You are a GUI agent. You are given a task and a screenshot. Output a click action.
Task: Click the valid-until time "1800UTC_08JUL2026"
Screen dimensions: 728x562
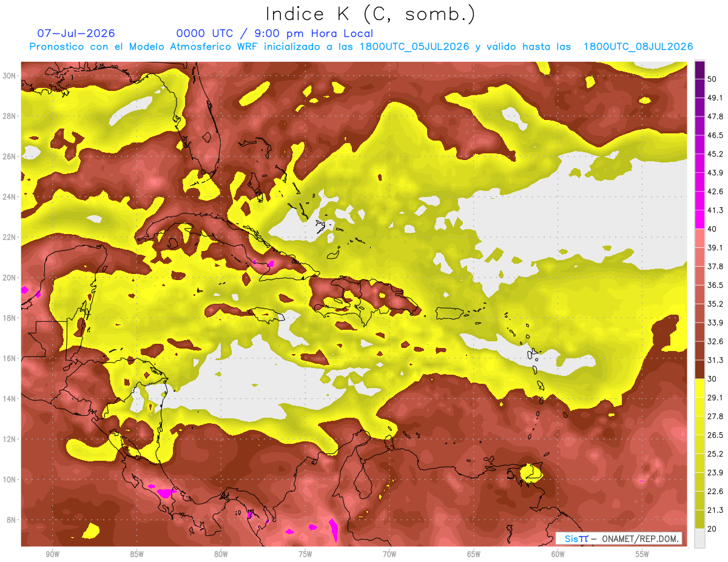click(638, 47)
